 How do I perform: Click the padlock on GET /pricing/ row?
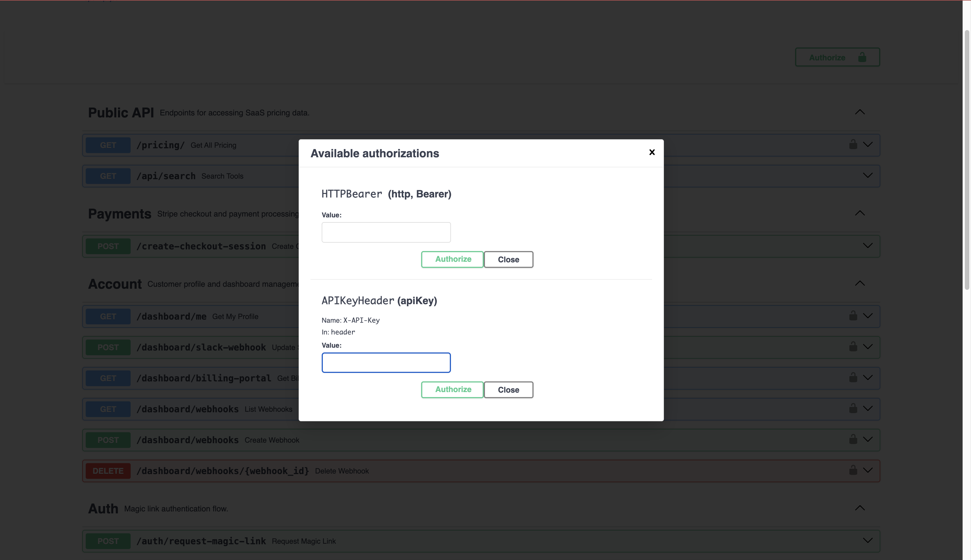point(853,145)
